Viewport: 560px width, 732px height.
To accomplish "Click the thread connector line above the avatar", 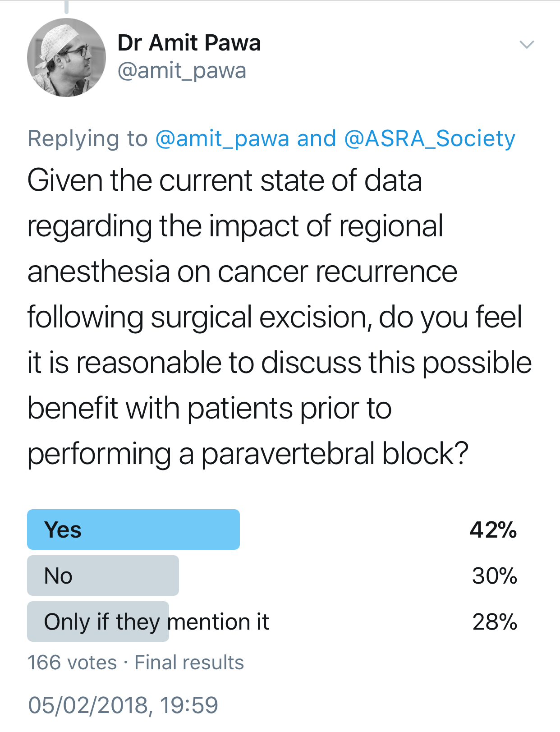I will (67, 7).
